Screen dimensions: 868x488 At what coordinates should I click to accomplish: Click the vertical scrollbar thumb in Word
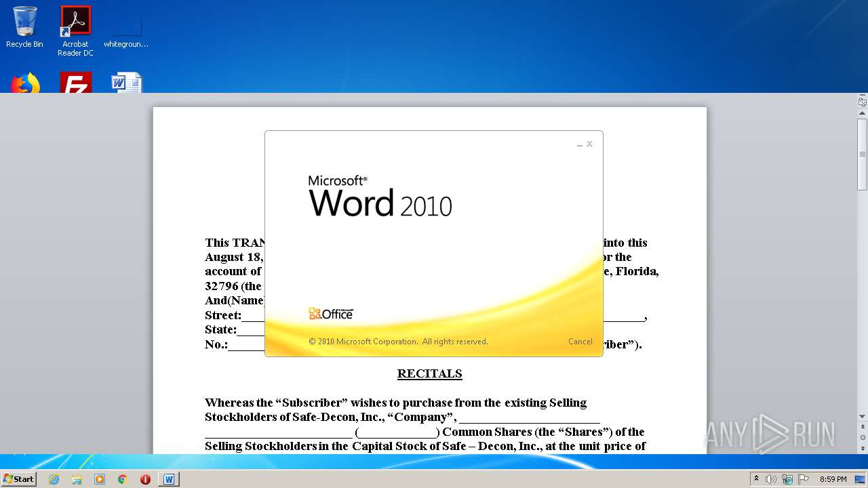(863, 154)
